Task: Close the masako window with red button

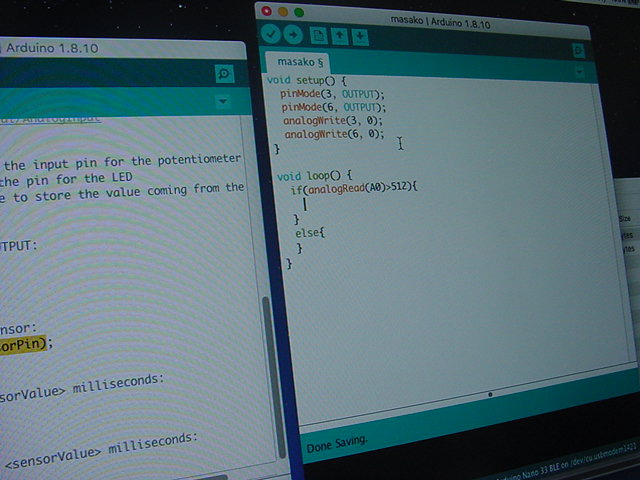Action: (x=267, y=11)
